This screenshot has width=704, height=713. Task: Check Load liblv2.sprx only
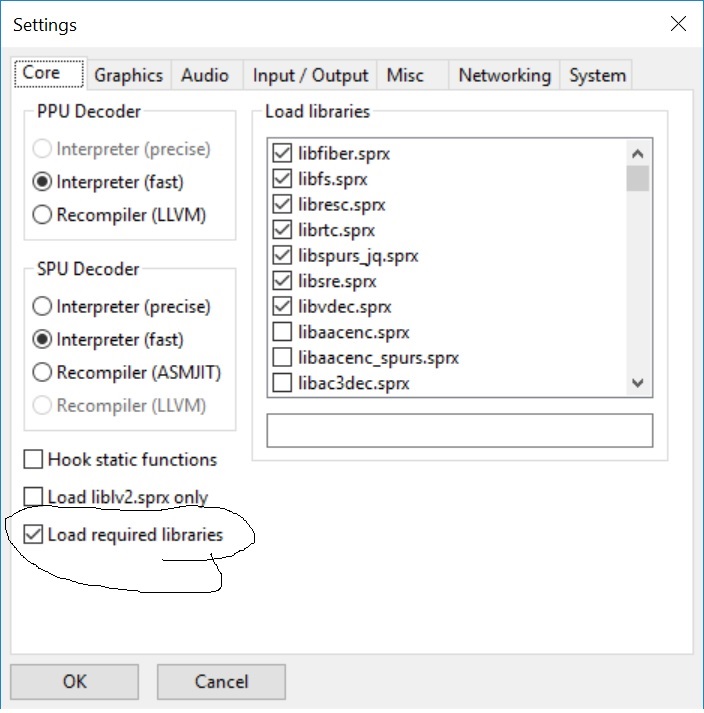pos(33,497)
